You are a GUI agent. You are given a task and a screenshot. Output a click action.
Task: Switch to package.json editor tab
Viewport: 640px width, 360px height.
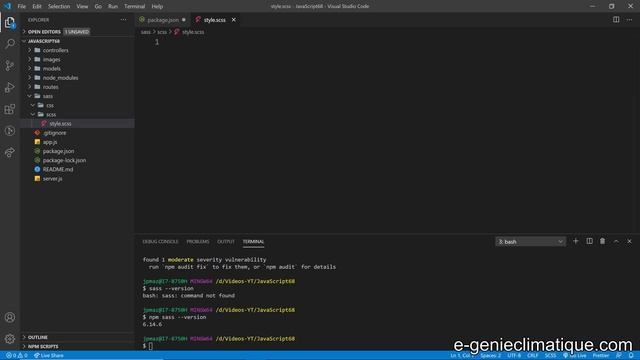[x=162, y=20]
